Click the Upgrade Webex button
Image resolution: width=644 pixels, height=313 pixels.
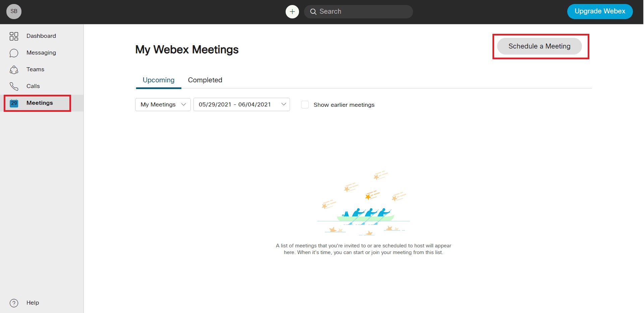coord(600,11)
